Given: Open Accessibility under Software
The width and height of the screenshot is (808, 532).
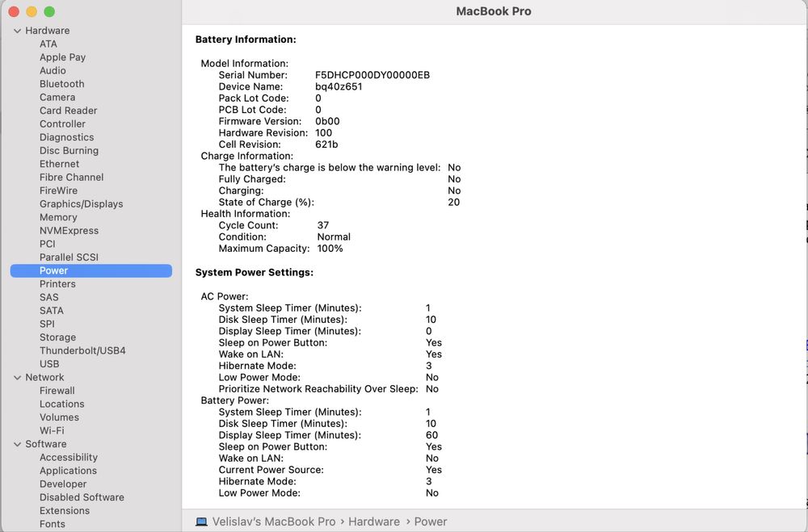Looking at the screenshot, I should (x=69, y=457).
